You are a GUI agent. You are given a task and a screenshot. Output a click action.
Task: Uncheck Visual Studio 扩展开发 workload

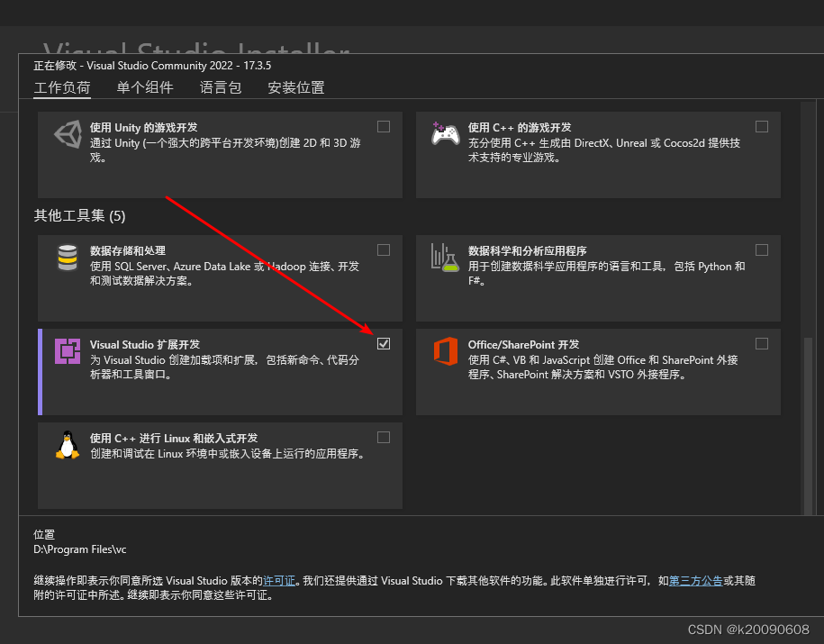pyautogui.click(x=384, y=343)
